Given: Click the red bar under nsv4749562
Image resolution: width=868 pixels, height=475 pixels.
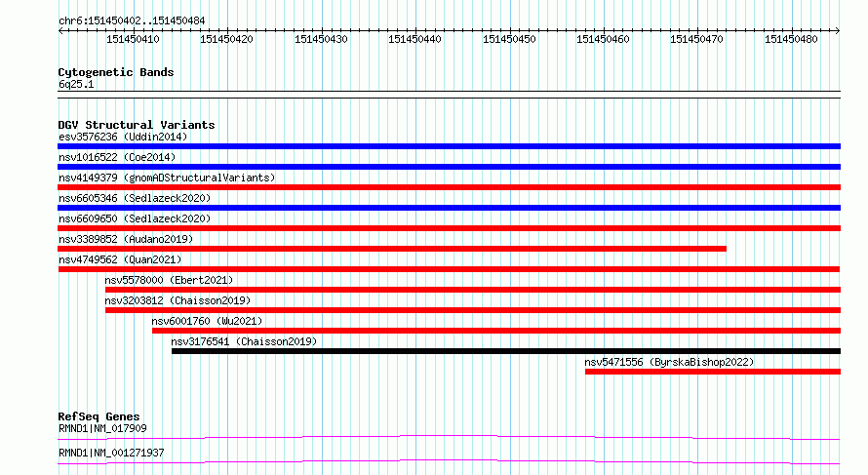Looking at the screenshot, I should (449, 269).
